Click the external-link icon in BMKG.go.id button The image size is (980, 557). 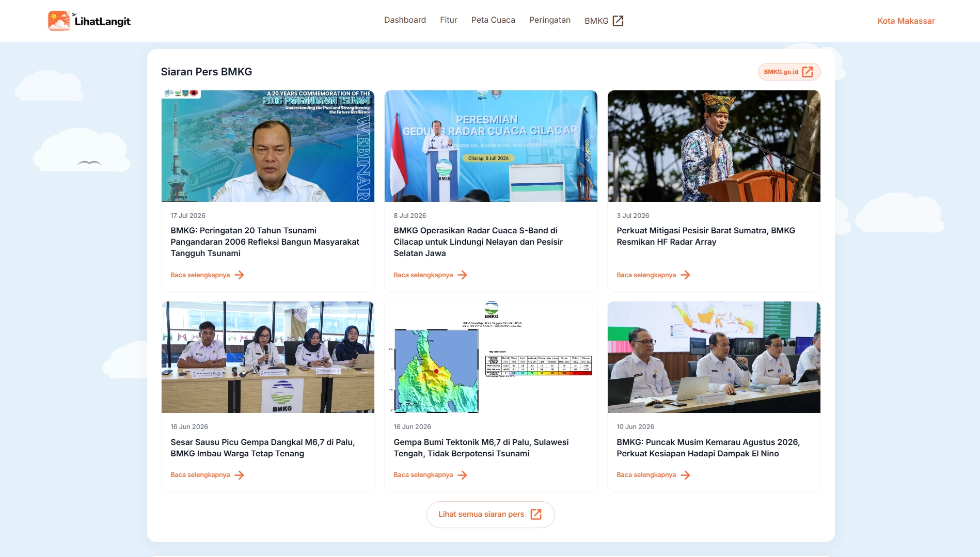808,72
